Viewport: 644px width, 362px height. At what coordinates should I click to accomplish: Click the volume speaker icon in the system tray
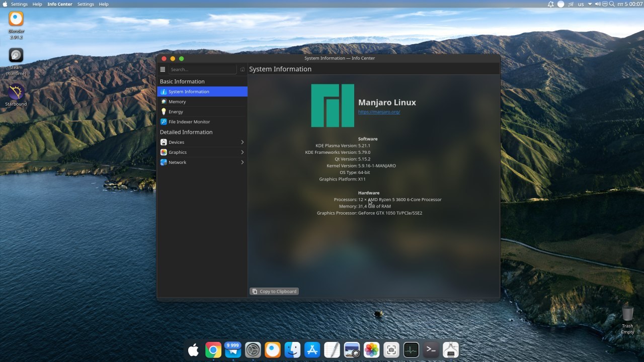(598, 4)
